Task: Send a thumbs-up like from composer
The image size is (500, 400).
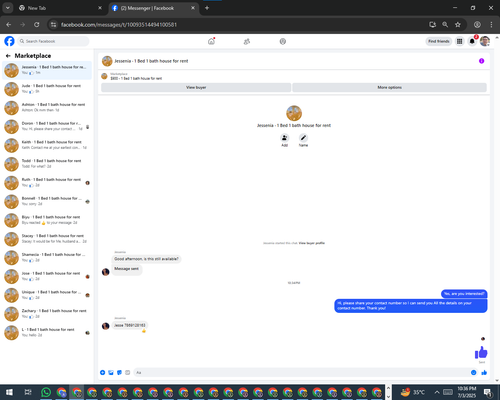Action: [484, 372]
